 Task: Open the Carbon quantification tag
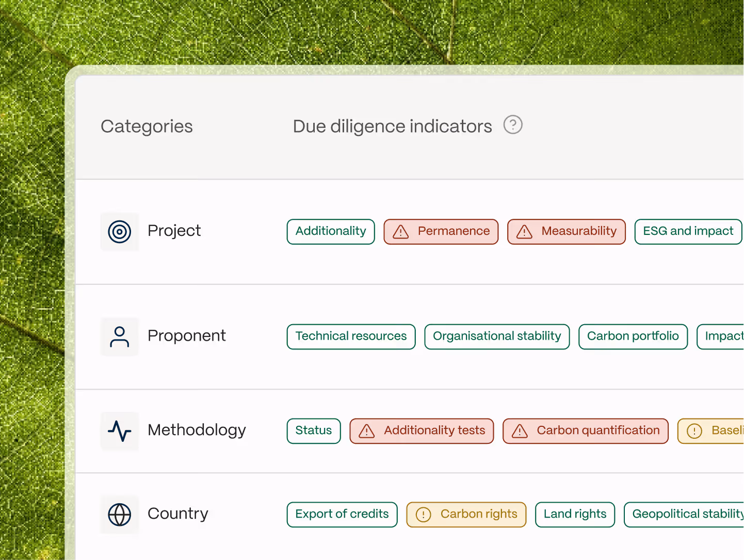pos(586,431)
